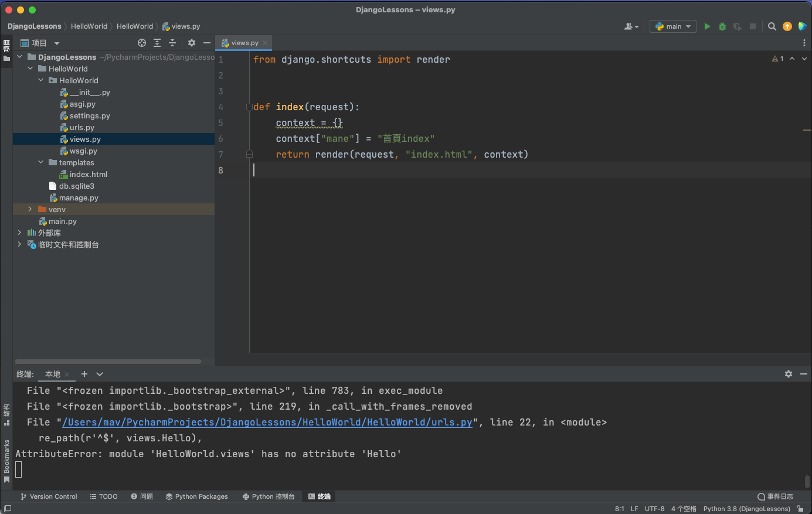
Task: Open project panel settings gear
Action: coord(192,43)
